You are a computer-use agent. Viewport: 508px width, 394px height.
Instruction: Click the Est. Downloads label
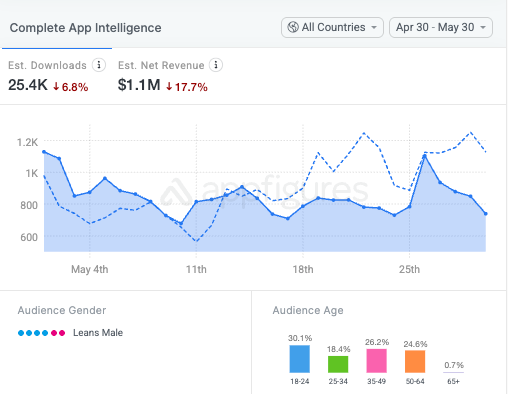(x=47, y=65)
